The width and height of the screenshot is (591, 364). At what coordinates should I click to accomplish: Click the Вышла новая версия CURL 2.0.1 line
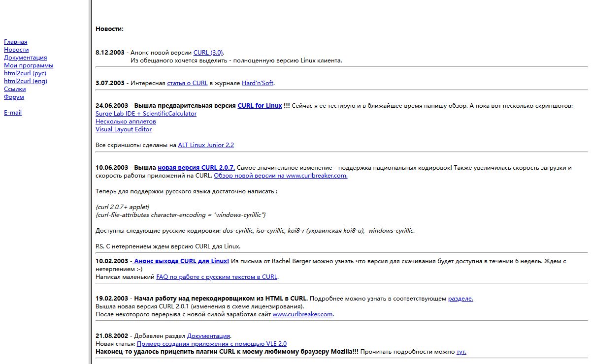click(x=199, y=306)
